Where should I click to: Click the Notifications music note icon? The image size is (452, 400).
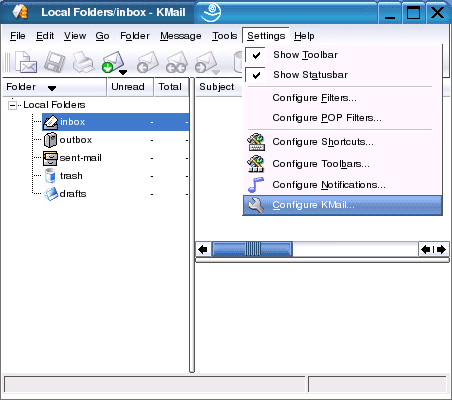(x=256, y=185)
